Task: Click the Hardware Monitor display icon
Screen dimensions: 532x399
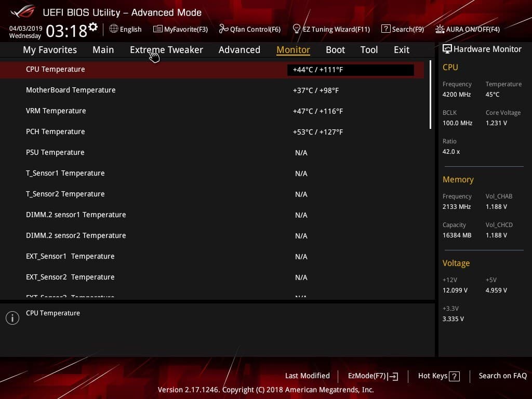Action: (447, 49)
